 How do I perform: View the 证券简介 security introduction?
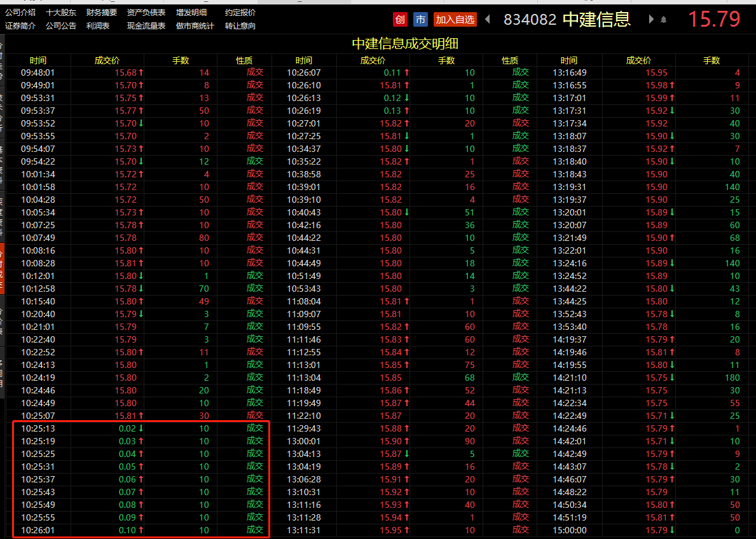pos(20,25)
